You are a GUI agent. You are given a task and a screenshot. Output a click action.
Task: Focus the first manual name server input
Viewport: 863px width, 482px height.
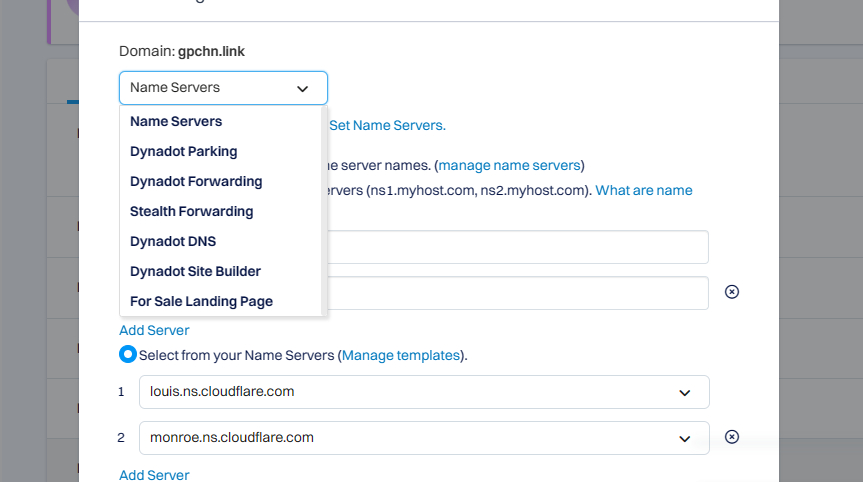[515, 247]
